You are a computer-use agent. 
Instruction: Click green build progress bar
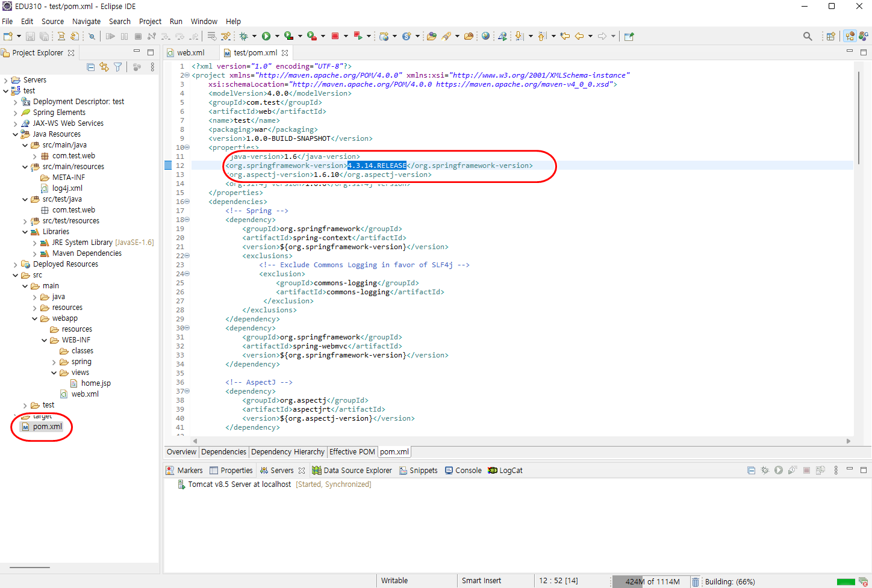click(x=846, y=581)
